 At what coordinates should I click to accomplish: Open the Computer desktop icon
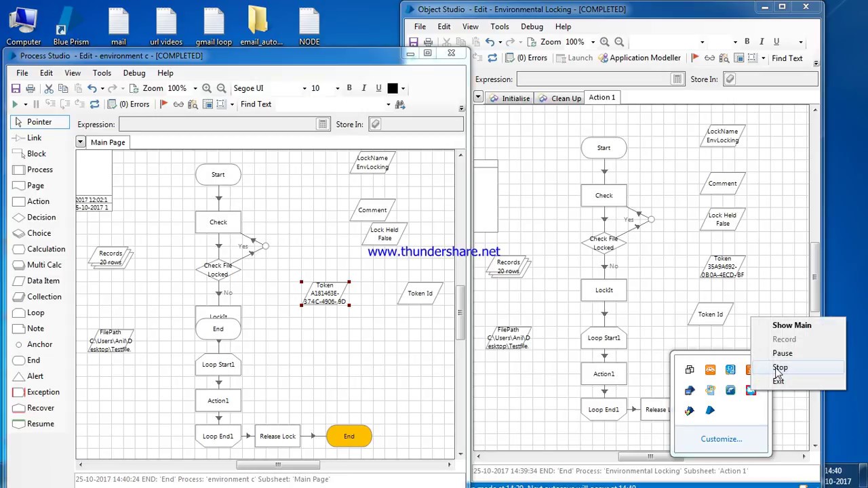pyautogui.click(x=24, y=26)
